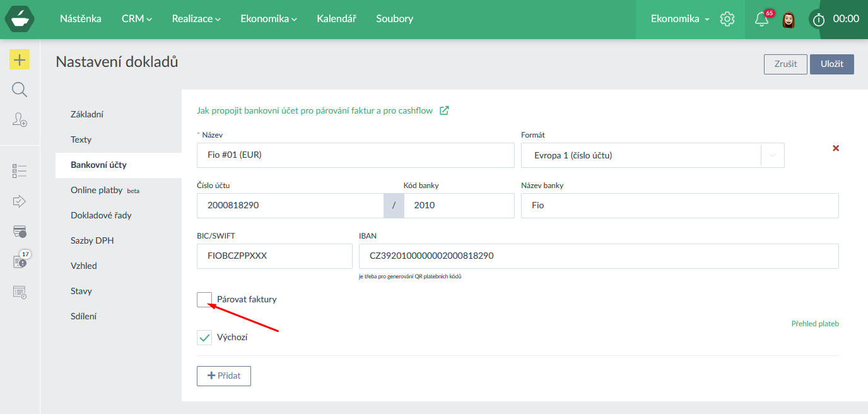868x414 pixels.
Task: Open the user avatar profile
Action: [788, 20]
